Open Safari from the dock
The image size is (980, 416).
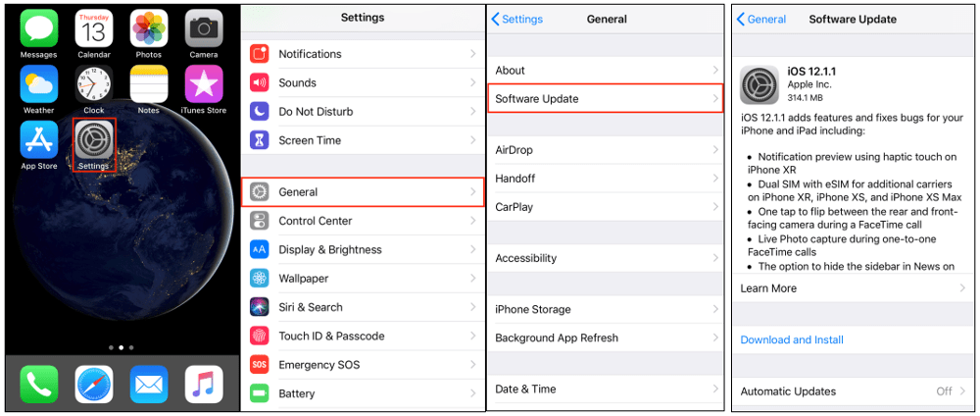94,384
